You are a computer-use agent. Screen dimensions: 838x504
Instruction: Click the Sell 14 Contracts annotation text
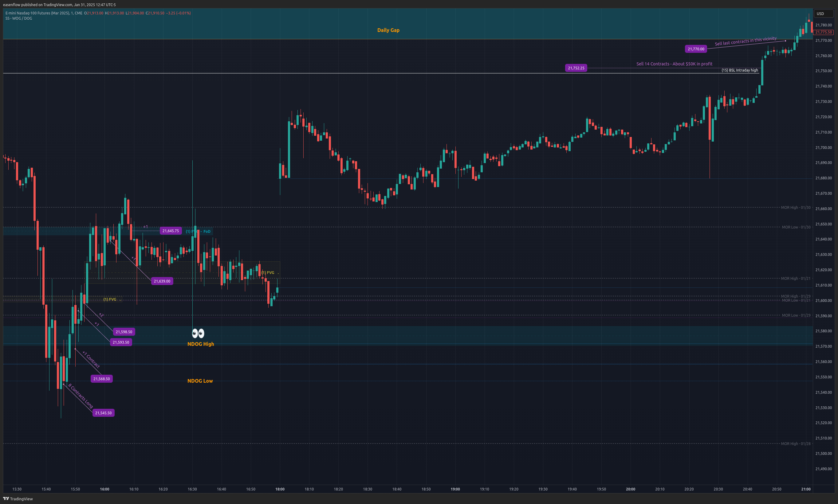674,64
